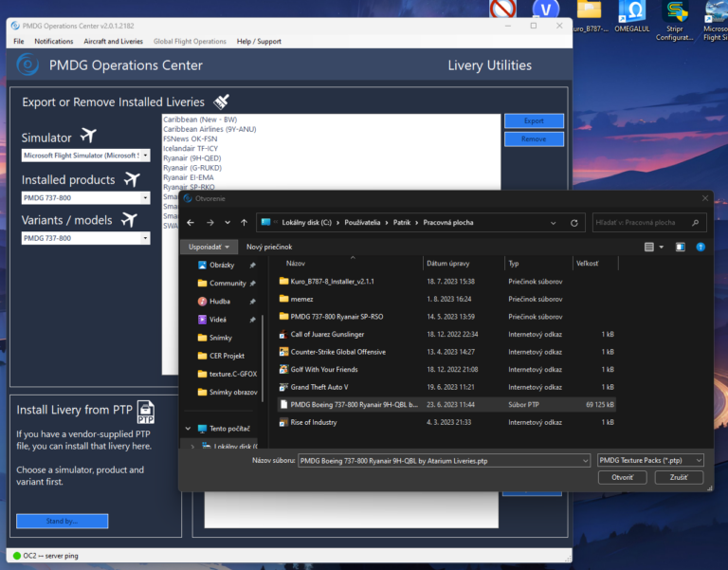Select Call of Juarez Gunslinger shortcut
728x570 pixels.
(327, 334)
